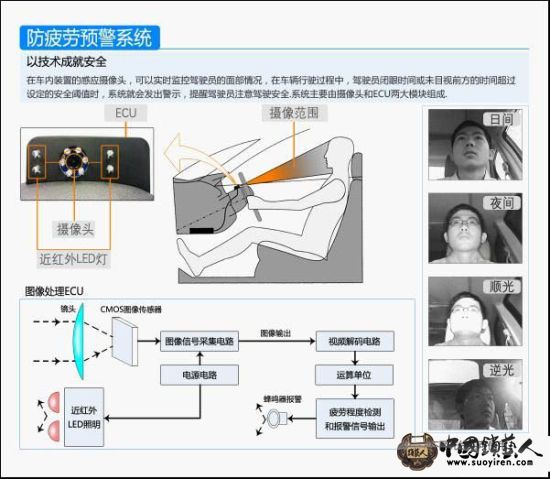This screenshot has height=479, width=550.
Task: Click the 摄像头 label below the device
Action: click(75, 230)
